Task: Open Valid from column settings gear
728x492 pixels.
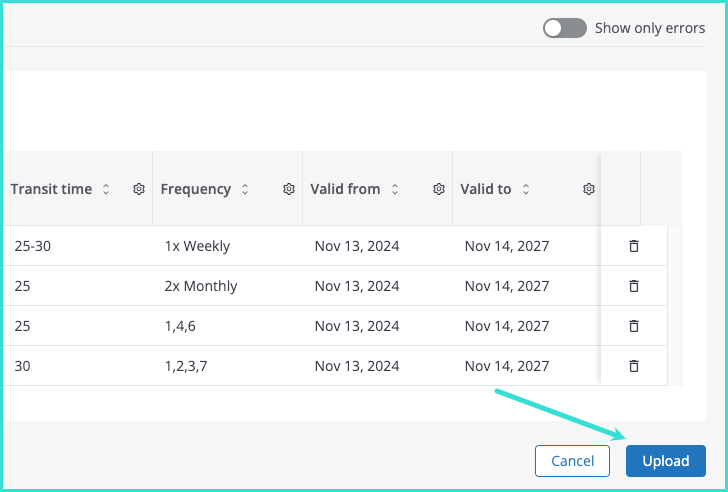Action: (439, 189)
